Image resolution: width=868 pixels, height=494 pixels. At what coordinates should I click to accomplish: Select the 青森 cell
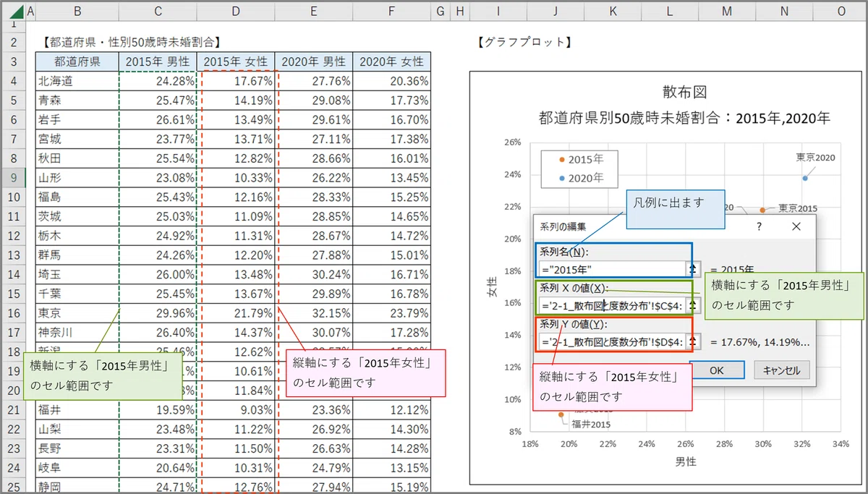(77, 100)
